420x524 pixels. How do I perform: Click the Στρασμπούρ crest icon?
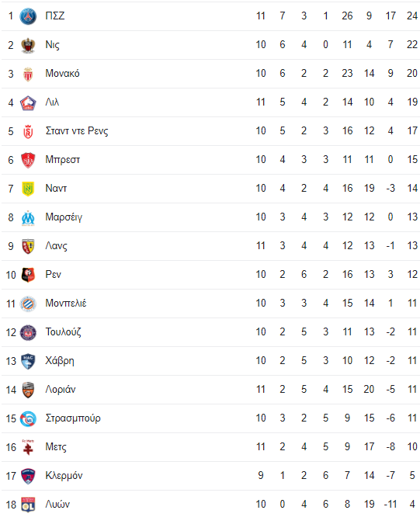pos(28,418)
